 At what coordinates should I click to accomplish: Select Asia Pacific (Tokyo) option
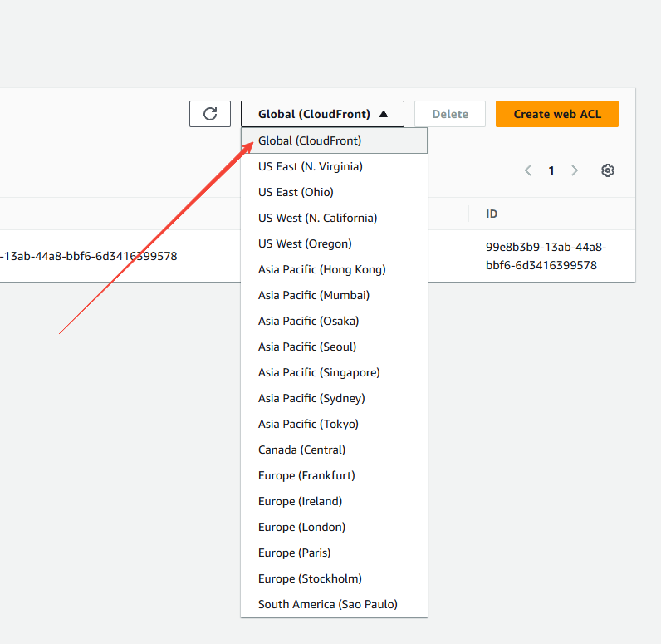click(308, 424)
